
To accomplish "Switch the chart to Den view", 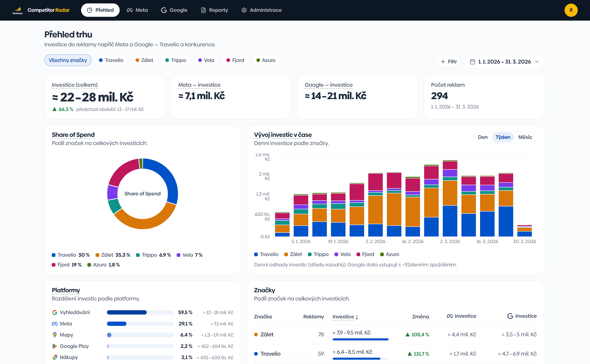I will (x=483, y=137).
